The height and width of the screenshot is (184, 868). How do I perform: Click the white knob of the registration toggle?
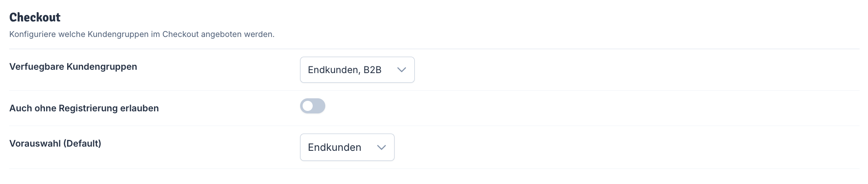click(308, 106)
